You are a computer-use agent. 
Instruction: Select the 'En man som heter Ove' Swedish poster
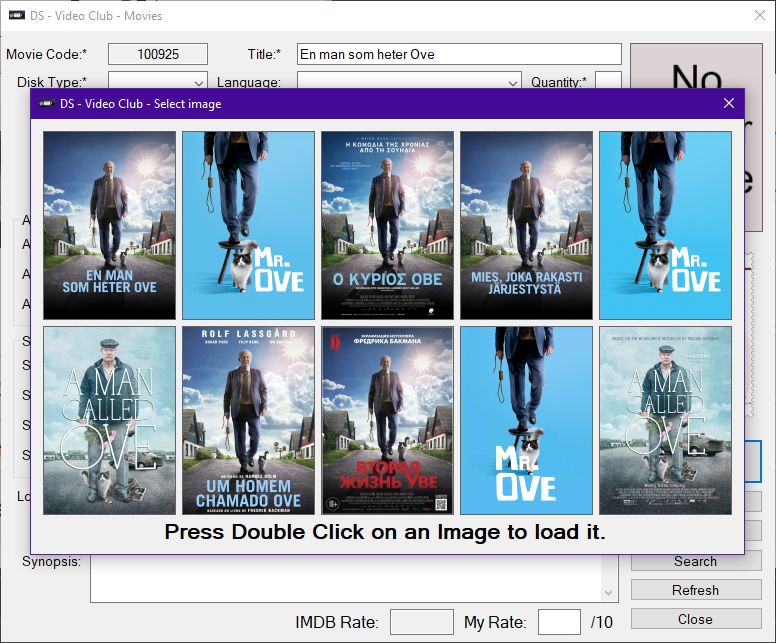tap(109, 225)
